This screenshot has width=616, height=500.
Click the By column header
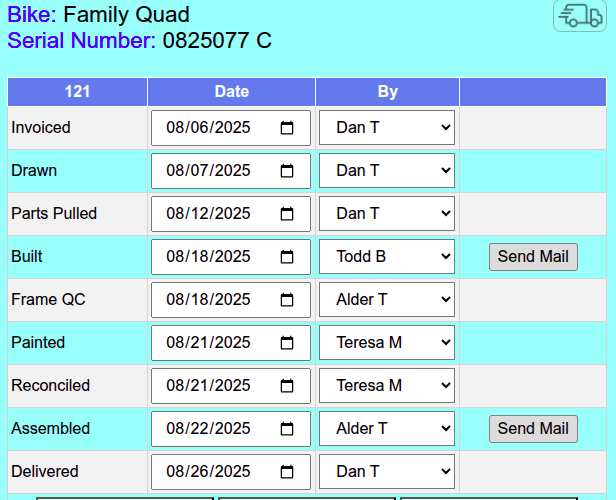[387, 92]
